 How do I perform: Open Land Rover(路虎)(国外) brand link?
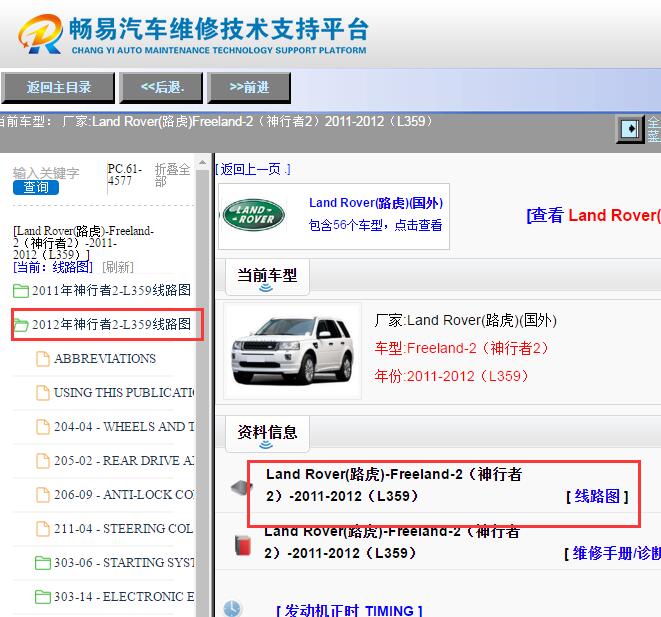(376, 203)
